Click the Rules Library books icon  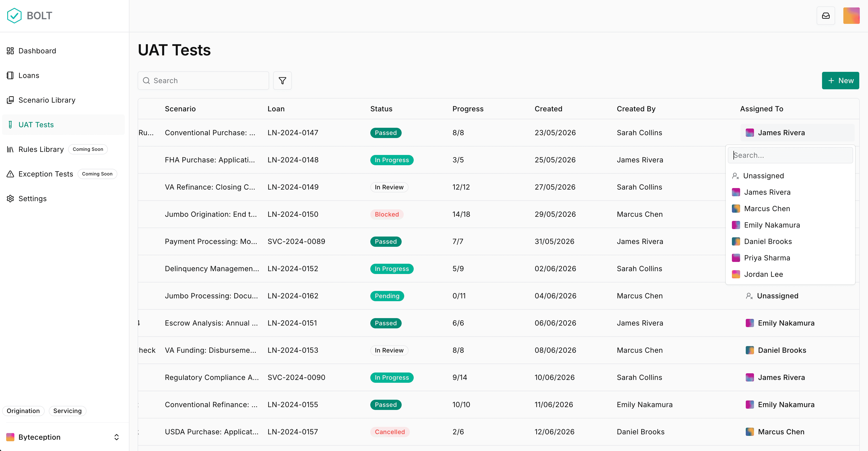(x=11, y=149)
